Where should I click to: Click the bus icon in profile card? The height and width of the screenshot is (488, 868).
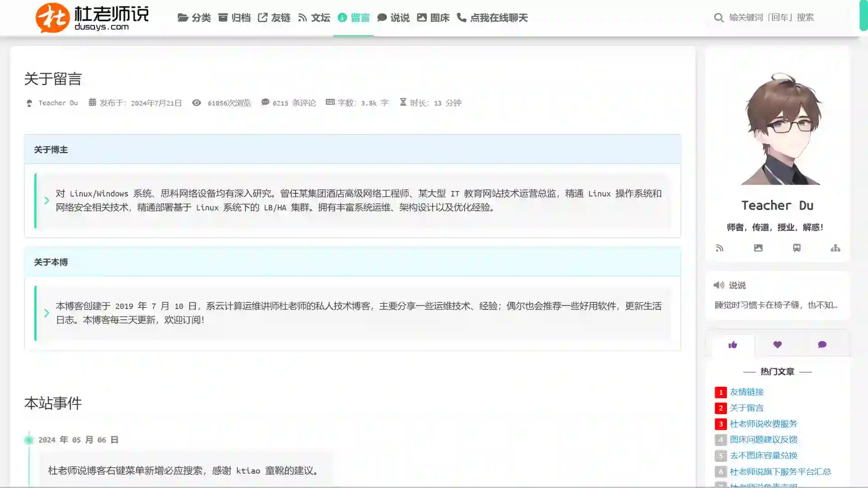(x=797, y=248)
